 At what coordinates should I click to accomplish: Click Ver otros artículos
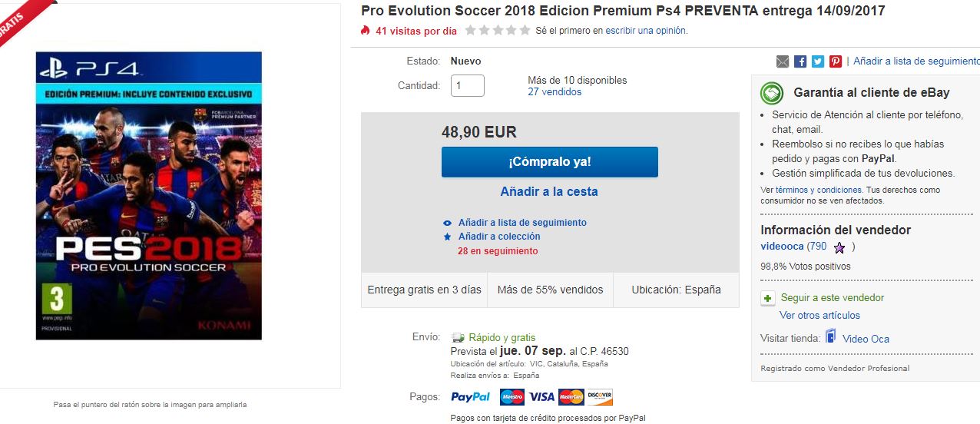(819, 316)
